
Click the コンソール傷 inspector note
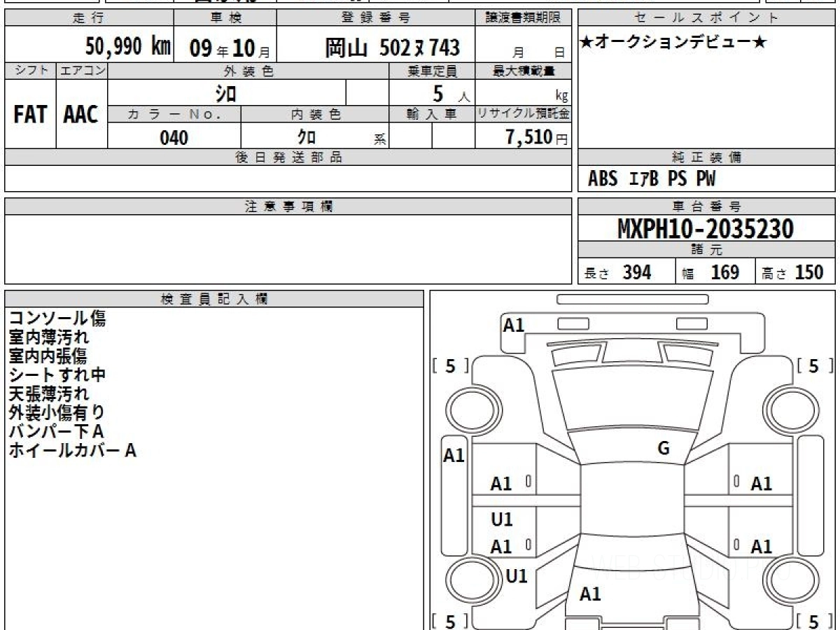click(x=57, y=318)
